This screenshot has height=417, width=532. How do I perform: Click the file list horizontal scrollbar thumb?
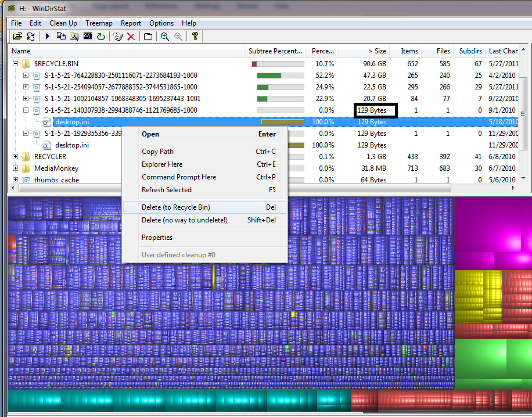[x=235, y=188]
